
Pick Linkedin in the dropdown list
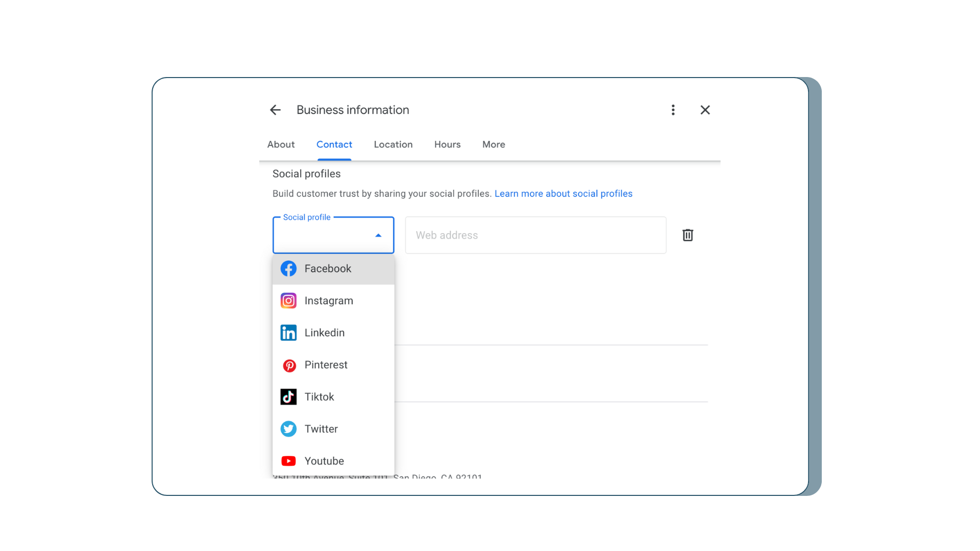[x=333, y=333]
